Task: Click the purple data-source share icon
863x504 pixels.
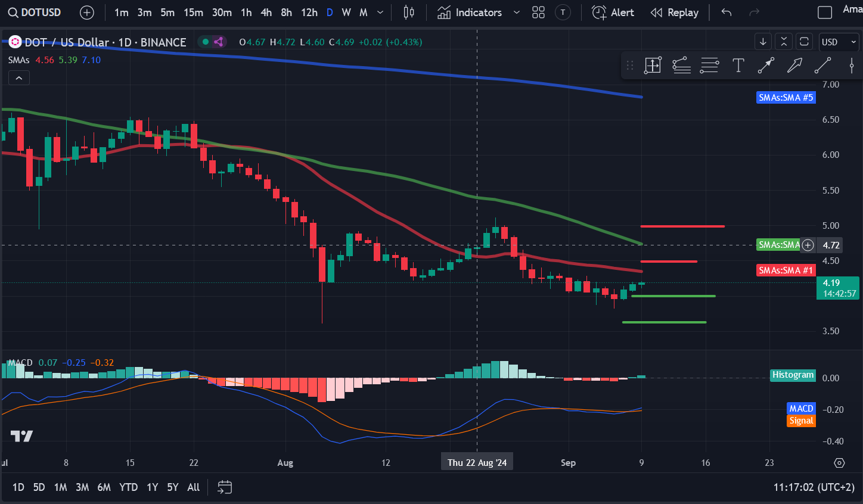Action: click(x=219, y=42)
